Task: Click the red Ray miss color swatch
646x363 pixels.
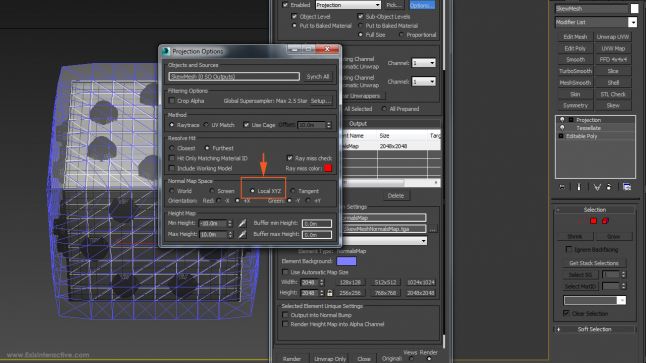Action: (x=328, y=168)
